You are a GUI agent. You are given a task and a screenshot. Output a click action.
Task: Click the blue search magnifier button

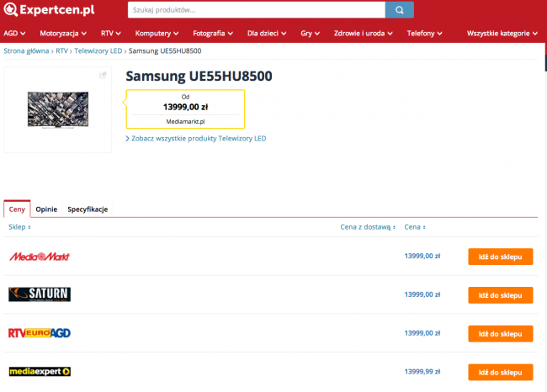point(400,10)
